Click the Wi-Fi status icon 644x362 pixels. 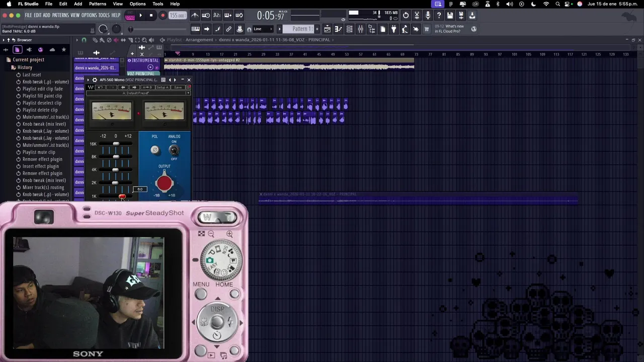[x=546, y=4]
